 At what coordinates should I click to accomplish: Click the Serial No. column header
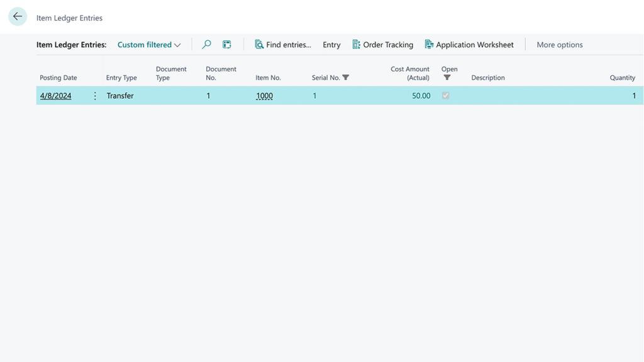(326, 77)
